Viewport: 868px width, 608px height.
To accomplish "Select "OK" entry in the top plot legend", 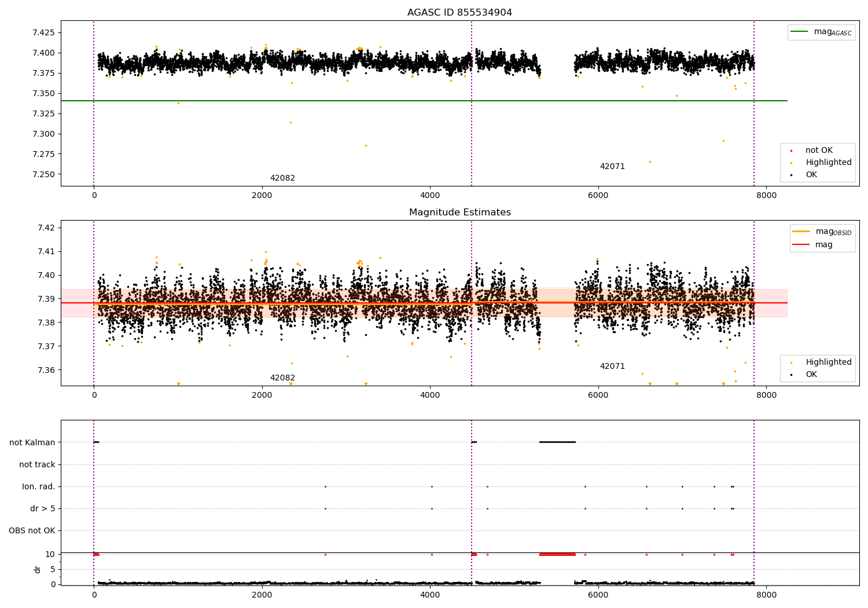I will [811, 175].
